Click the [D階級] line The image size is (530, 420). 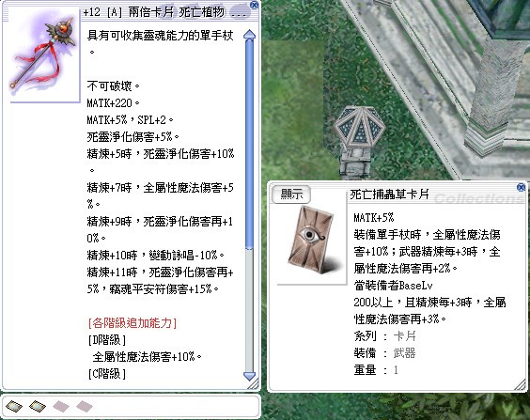(x=107, y=340)
